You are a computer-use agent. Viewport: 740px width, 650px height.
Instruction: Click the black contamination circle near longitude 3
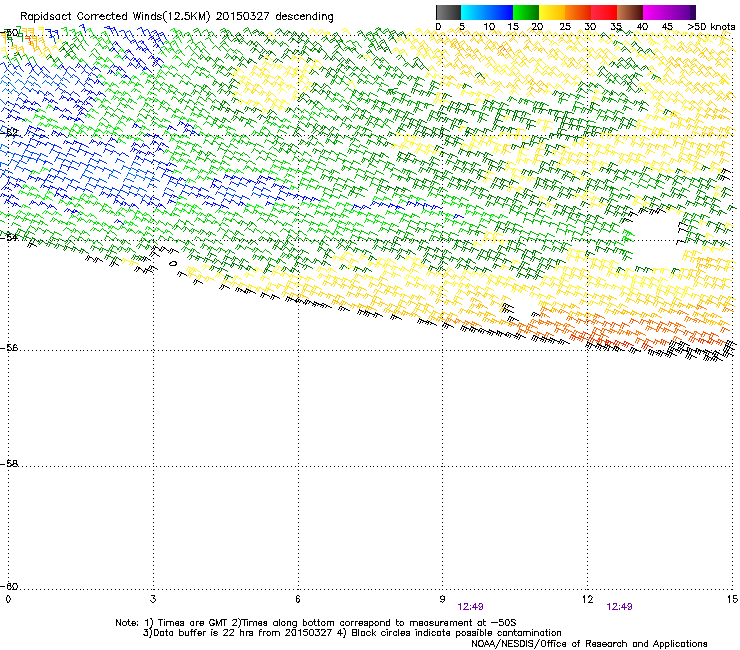tap(173, 263)
